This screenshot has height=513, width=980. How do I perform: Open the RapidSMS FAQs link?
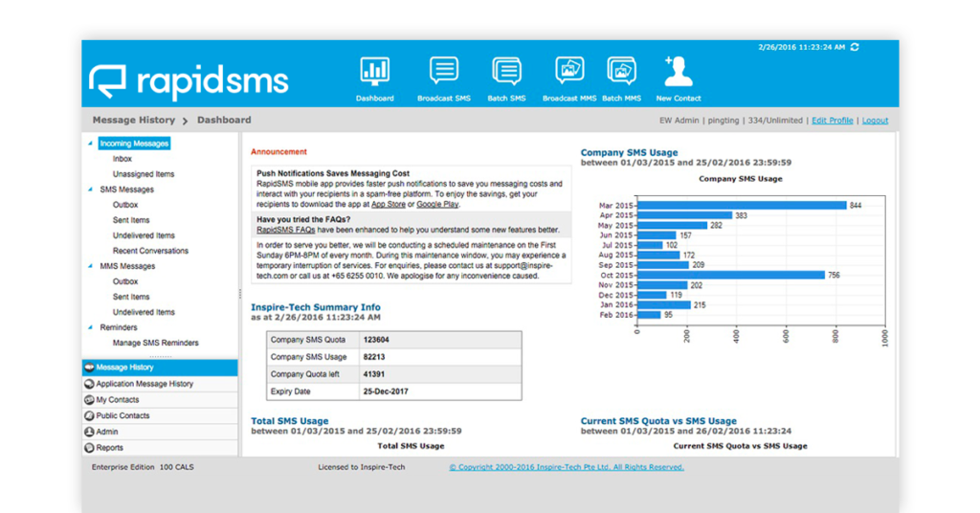[285, 230]
